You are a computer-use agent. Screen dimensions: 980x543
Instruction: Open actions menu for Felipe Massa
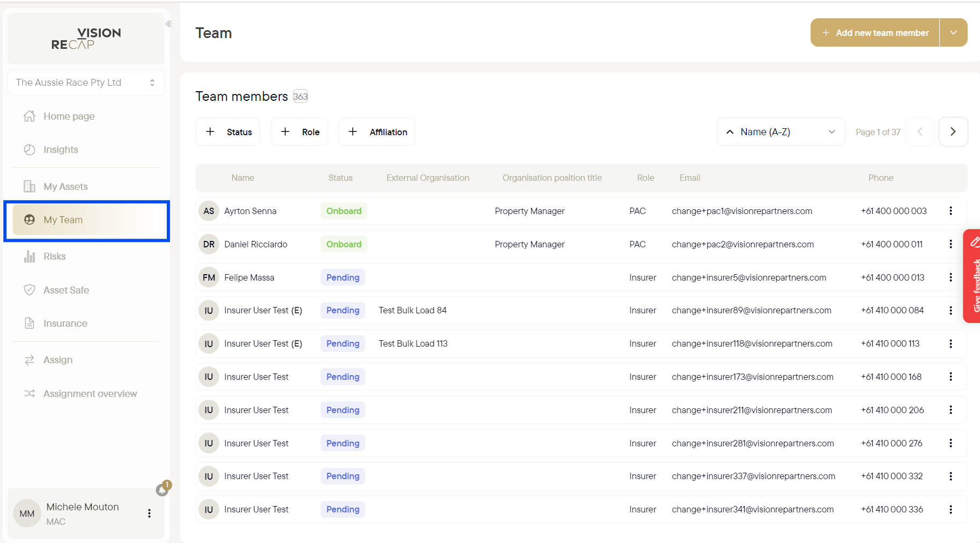tap(951, 277)
